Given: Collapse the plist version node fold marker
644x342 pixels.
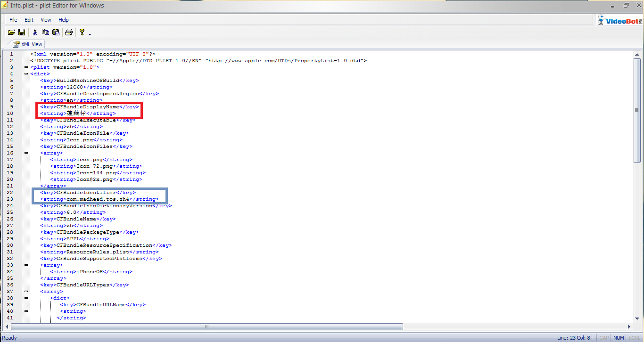Looking at the screenshot, I should (26, 67).
